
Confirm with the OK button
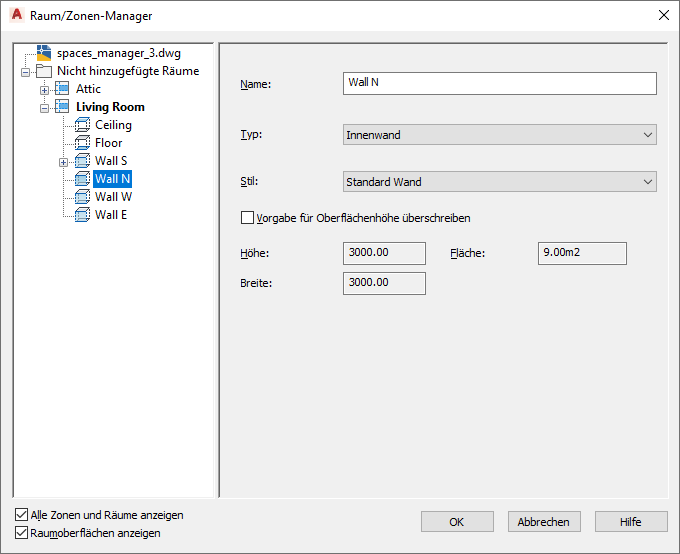(x=457, y=521)
